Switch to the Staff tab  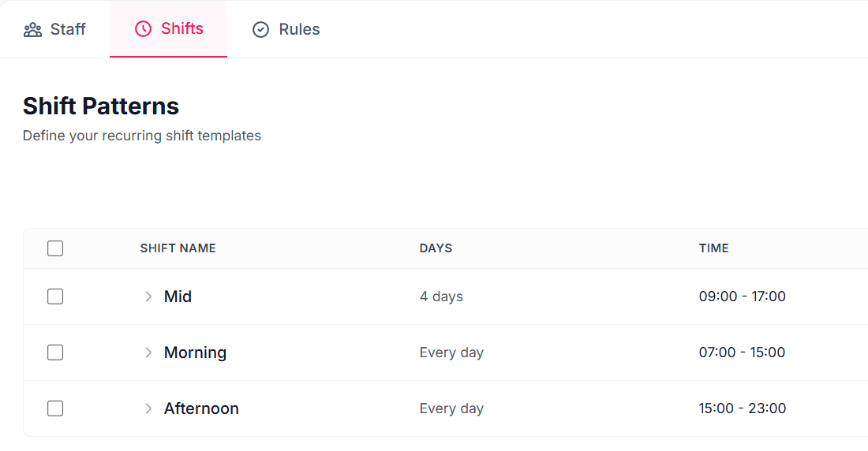pyautogui.click(x=68, y=30)
